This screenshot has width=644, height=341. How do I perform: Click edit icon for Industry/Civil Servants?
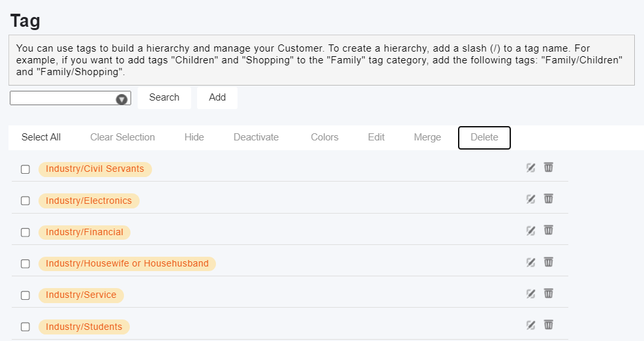tap(530, 168)
